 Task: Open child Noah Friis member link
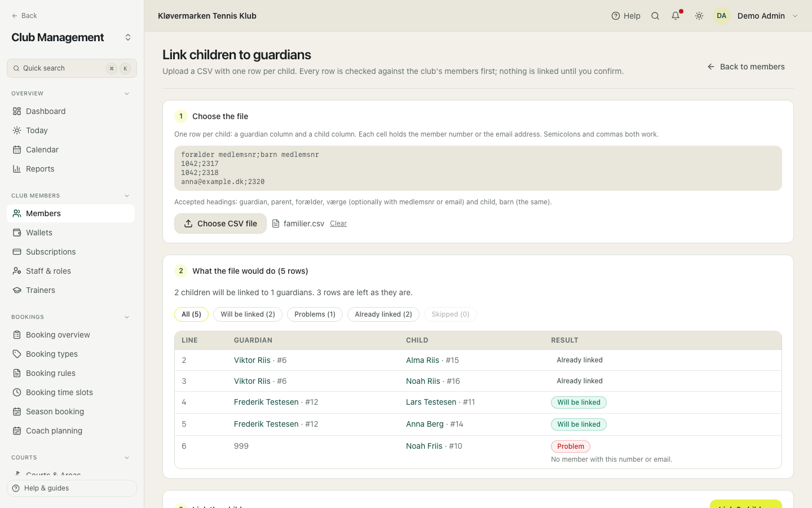pyautogui.click(x=424, y=446)
